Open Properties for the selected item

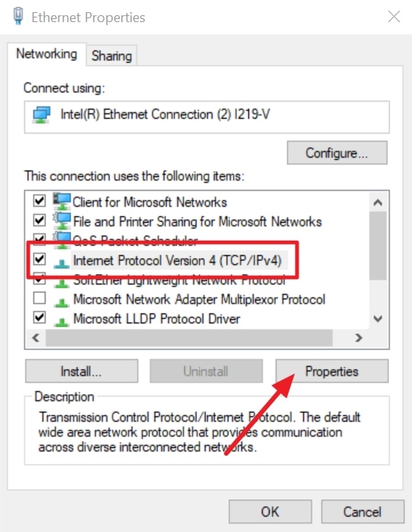(x=332, y=371)
